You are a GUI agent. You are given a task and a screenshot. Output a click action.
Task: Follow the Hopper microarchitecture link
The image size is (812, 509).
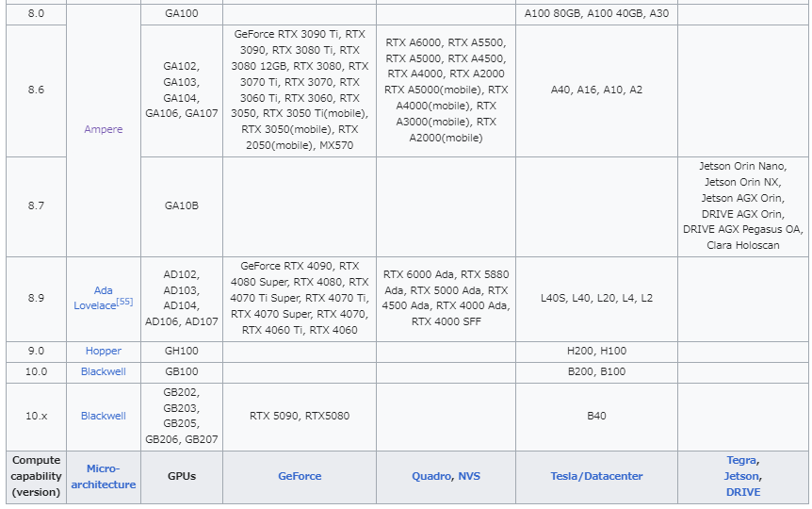(x=103, y=351)
